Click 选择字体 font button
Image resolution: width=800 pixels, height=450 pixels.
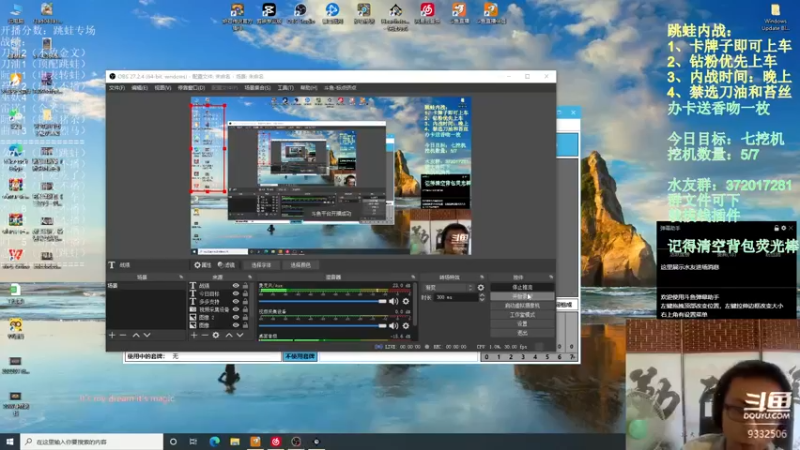click(x=261, y=265)
